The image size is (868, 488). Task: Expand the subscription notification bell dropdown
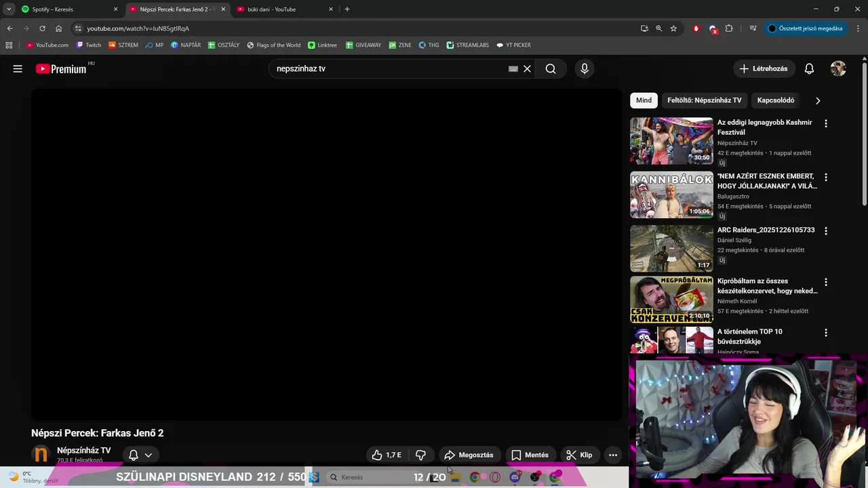[x=140, y=455]
